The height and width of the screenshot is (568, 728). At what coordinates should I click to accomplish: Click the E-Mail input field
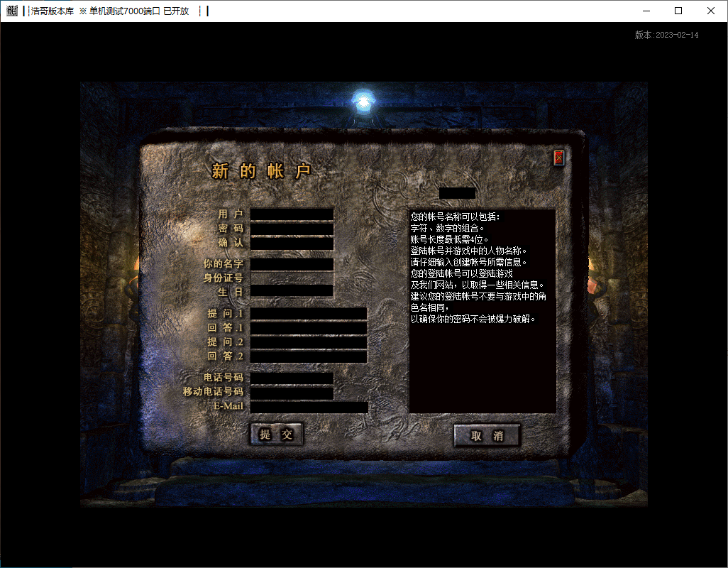[x=309, y=408]
